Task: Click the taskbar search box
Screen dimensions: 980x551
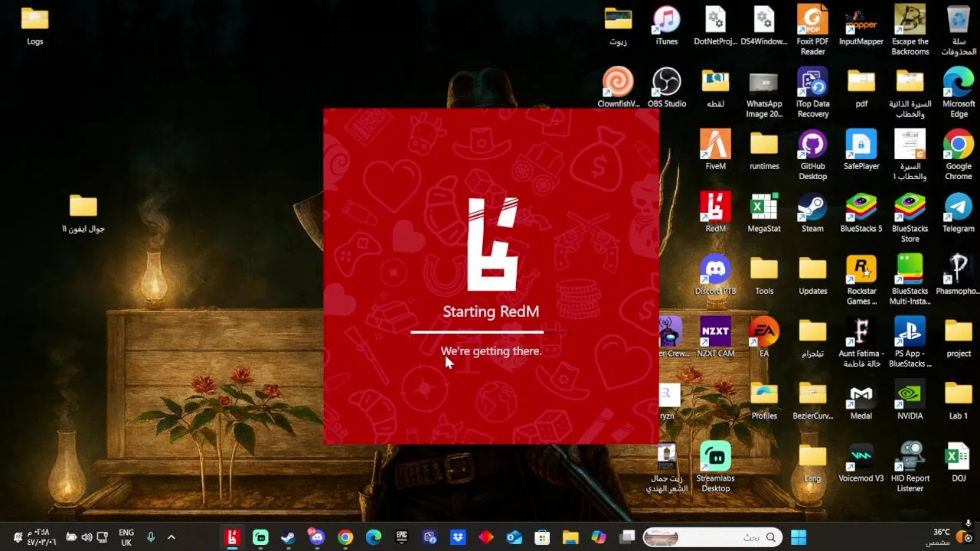Action: click(x=712, y=537)
